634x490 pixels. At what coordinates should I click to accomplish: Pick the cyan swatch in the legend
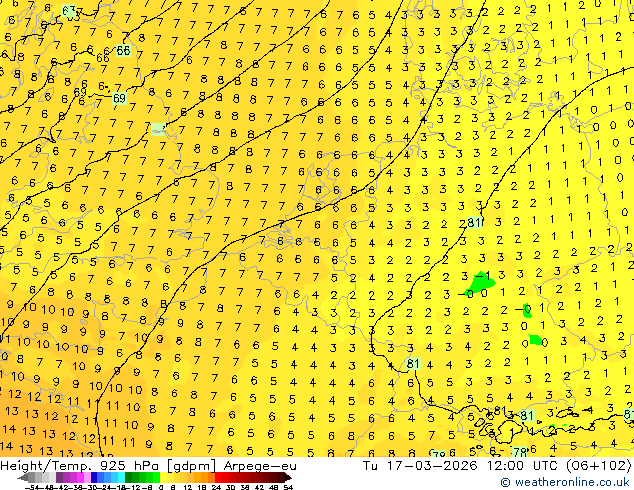pos(121,478)
